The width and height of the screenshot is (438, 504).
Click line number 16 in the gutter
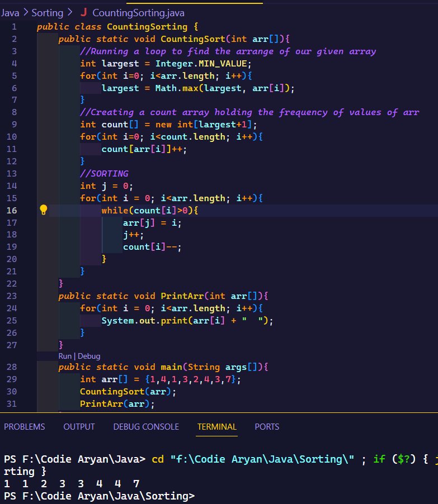(x=12, y=211)
